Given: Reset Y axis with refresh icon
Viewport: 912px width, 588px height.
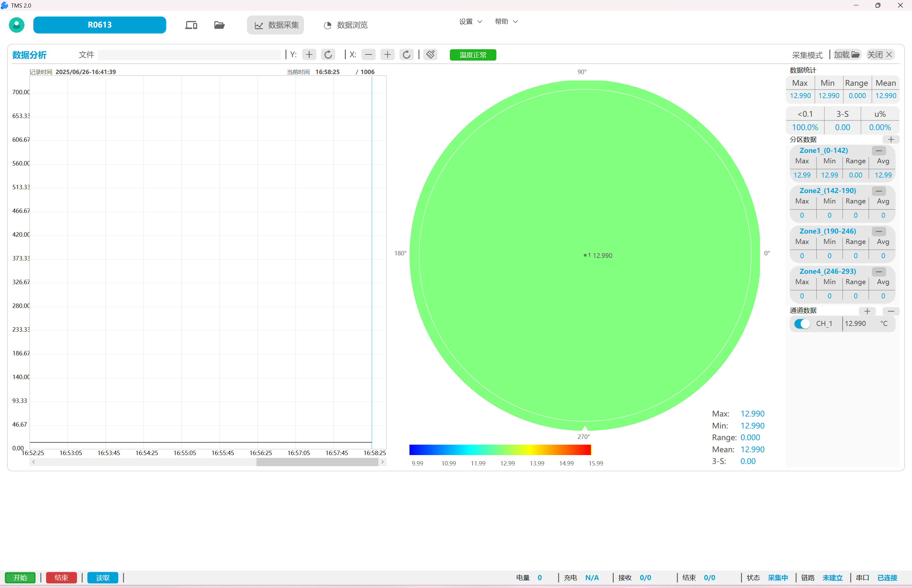Looking at the screenshot, I should (328, 55).
